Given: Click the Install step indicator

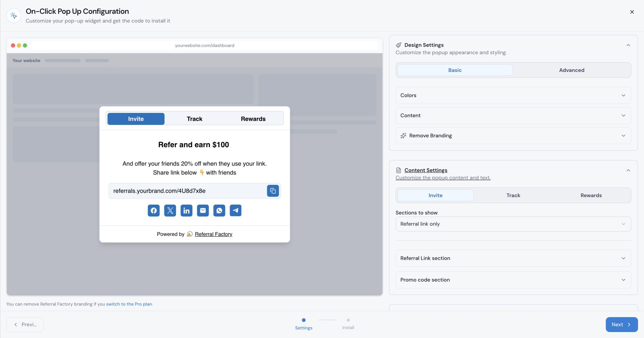Looking at the screenshot, I should [348, 324].
